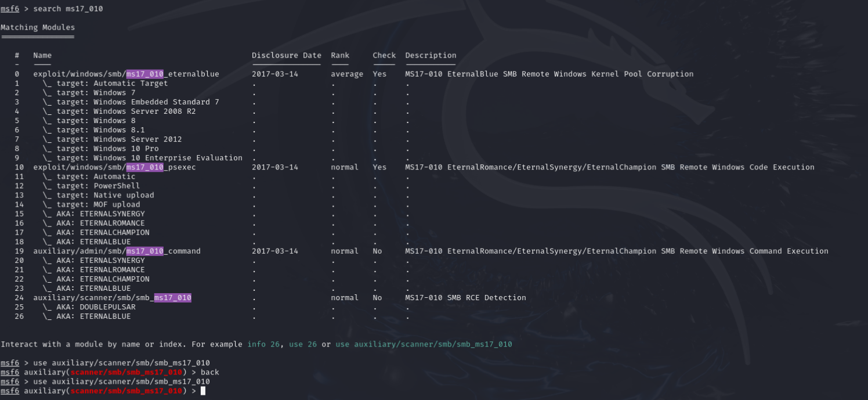The height and width of the screenshot is (400, 868).
Task: Select module exploit/windows/smb/ms17_010_psexec
Action: [114, 167]
